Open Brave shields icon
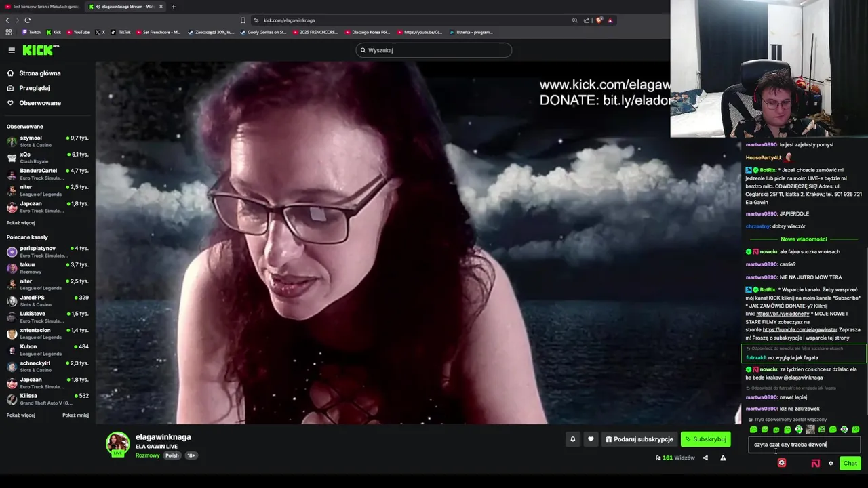 coord(599,20)
